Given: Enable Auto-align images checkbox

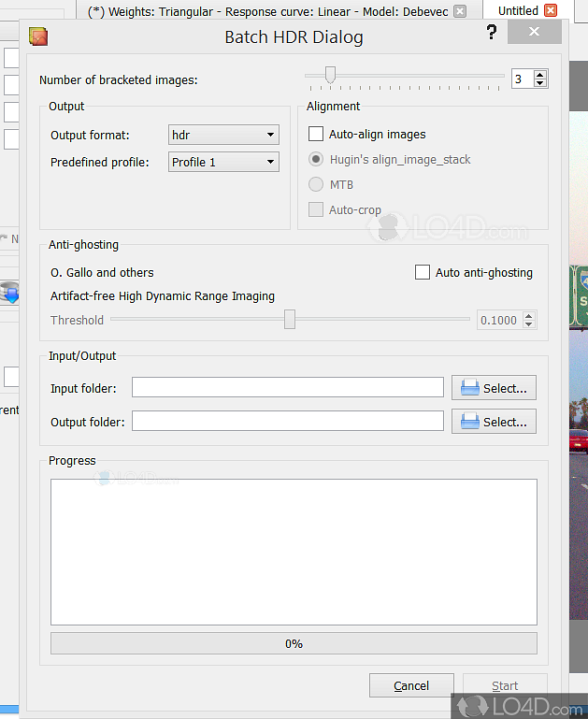Looking at the screenshot, I should click(x=316, y=135).
